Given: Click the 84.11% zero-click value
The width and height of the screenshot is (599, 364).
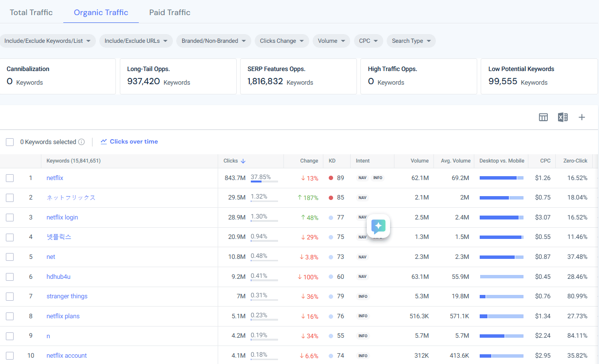Looking at the screenshot, I should tap(578, 336).
